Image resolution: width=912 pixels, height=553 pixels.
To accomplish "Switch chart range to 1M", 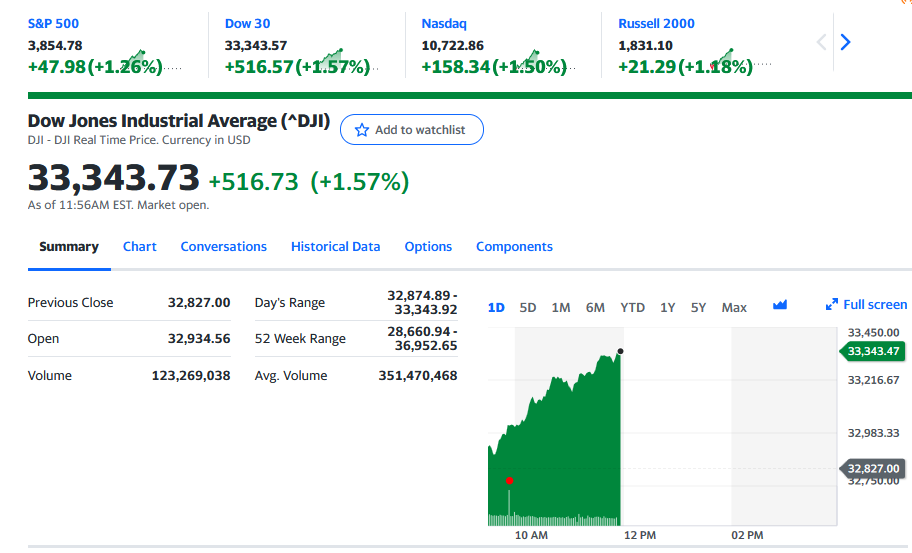I will (561, 308).
